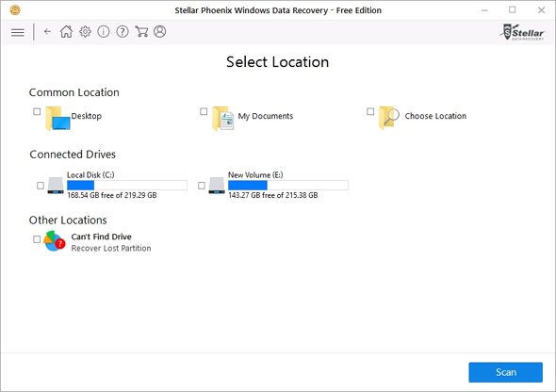The height and width of the screenshot is (392, 556).
Task: Click the Choose Location magnifier folder icon
Action: (x=388, y=118)
